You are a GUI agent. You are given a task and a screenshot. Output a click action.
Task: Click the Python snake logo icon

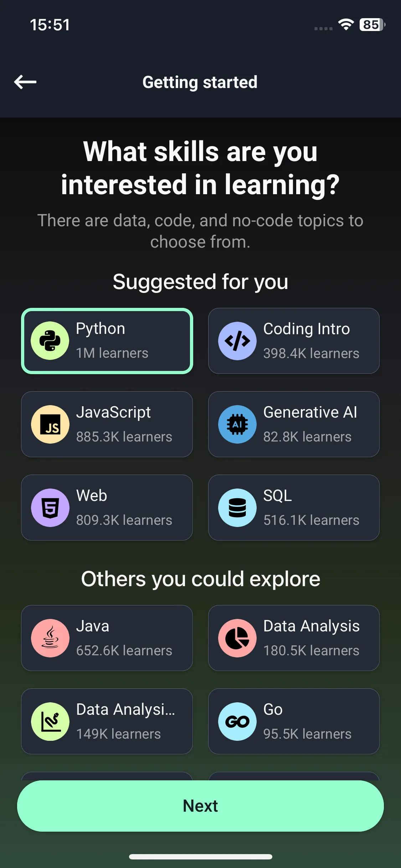click(x=50, y=341)
